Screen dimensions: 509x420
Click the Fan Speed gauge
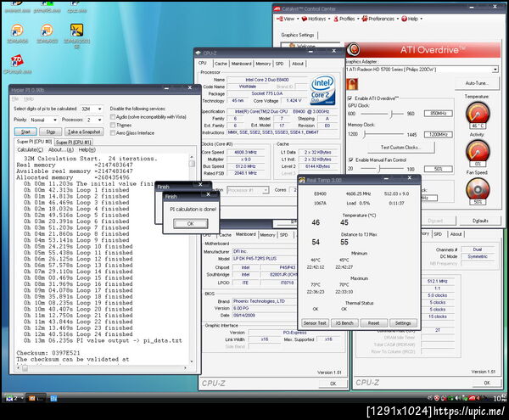pos(478,187)
